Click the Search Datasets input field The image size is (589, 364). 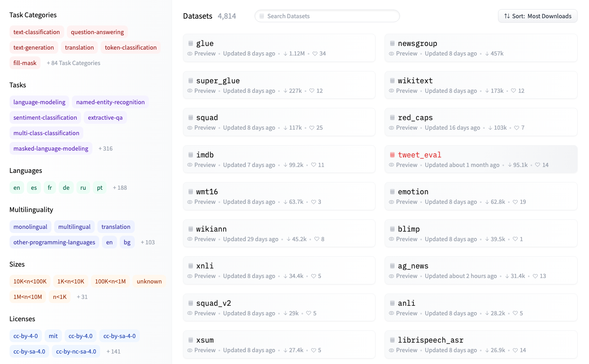click(x=327, y=16)
